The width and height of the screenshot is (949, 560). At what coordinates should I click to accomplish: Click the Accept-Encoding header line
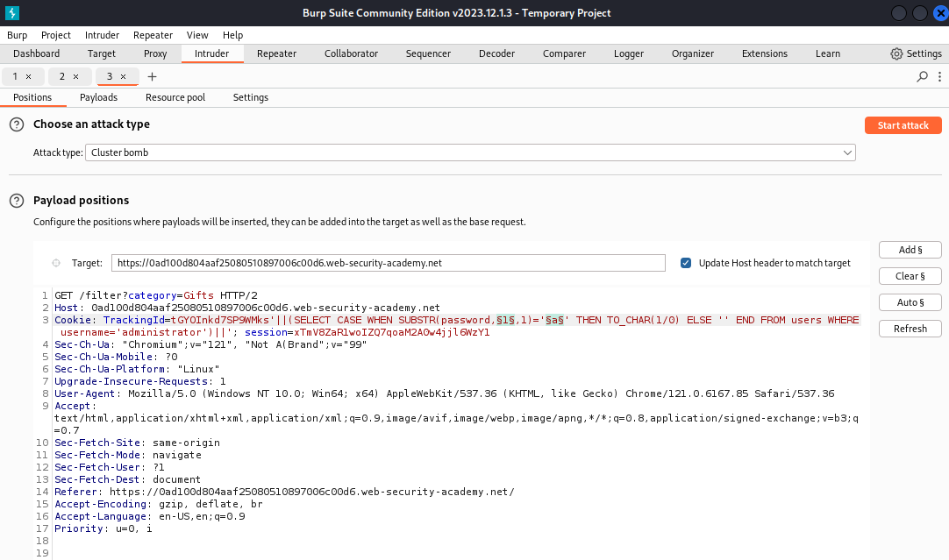click(x=159, y=504)
